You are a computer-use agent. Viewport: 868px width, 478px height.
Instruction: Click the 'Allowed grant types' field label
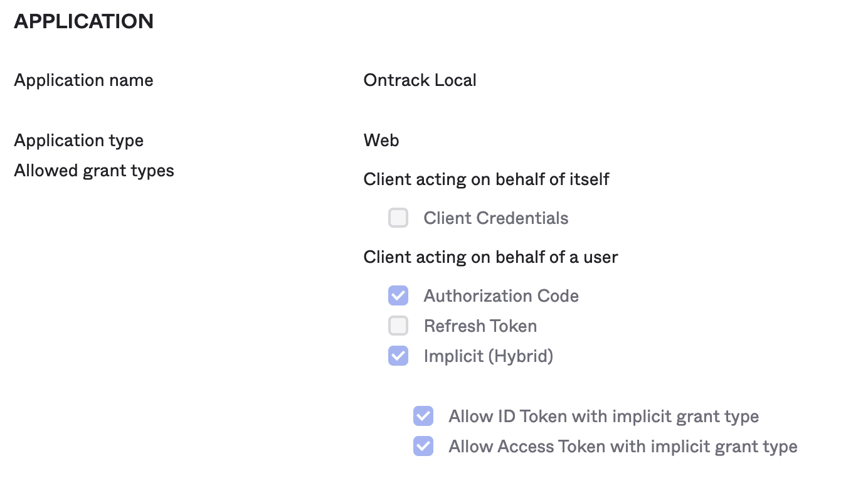click(x=94, y=171)
